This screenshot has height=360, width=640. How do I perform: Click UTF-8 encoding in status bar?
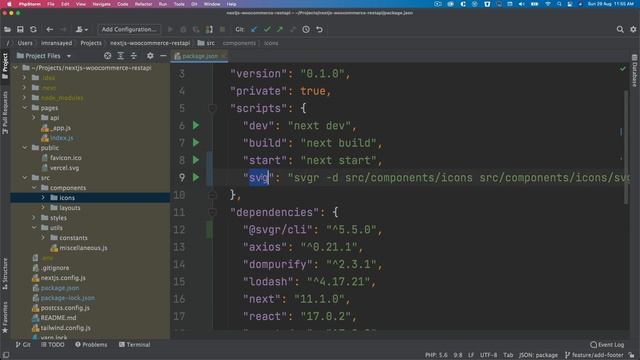(x=489, y=355)
